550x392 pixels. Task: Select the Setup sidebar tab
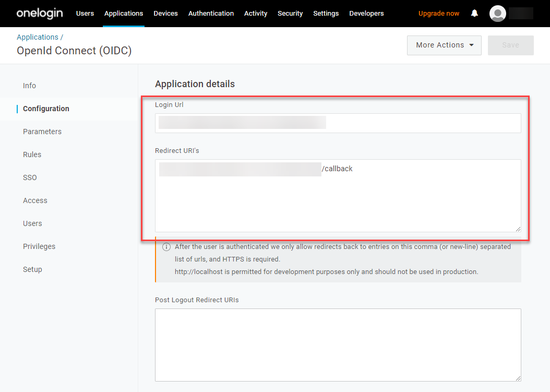pos(32,269)
